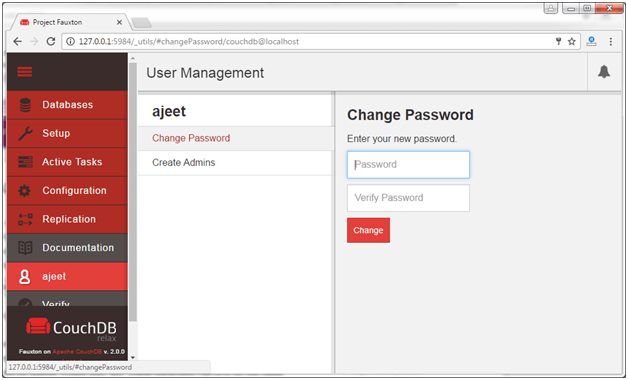Click the sidebar vertical scrollbar thumb
The height and width of the screenshot is (380, 628).
tap(133, 192)
